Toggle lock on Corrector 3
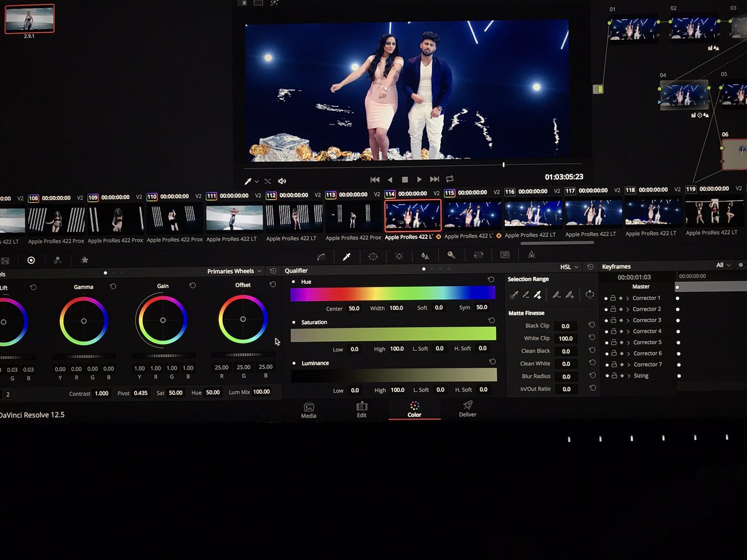The height and width of the screenshot is (560, 747). point(613,320)
